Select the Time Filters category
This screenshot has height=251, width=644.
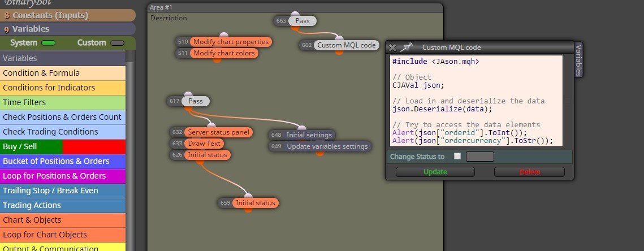63,102
